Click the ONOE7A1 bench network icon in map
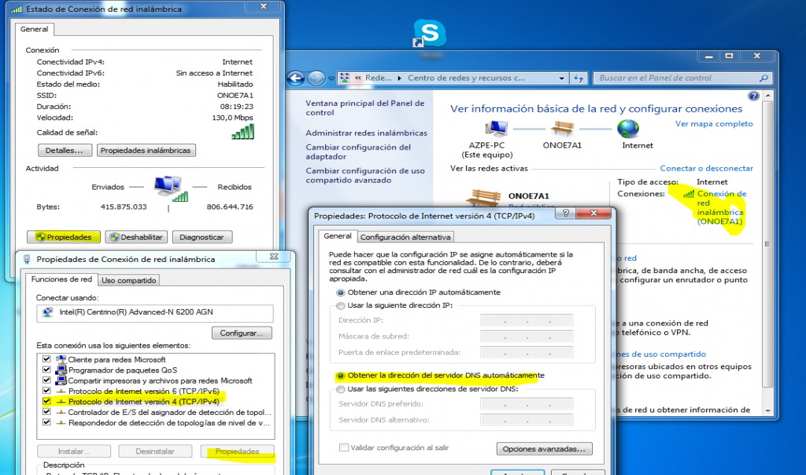Image resolution: width=806 pixels, height=475 pixels. 562,128
